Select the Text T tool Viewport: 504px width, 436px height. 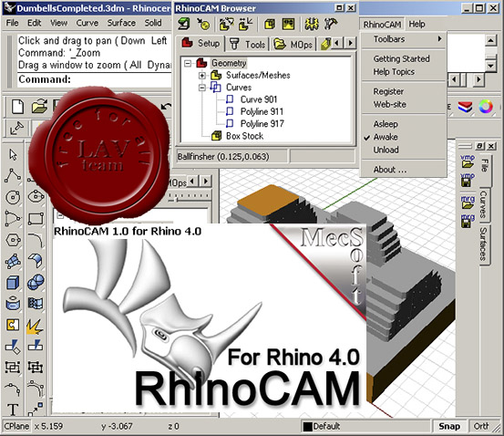[13, 410]
